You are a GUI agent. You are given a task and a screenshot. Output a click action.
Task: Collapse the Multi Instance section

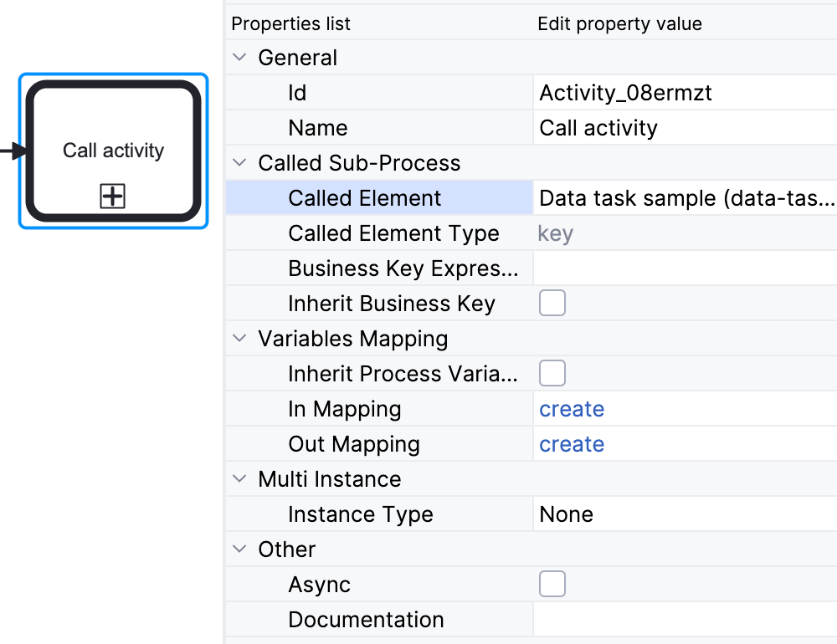coord(240,479)
